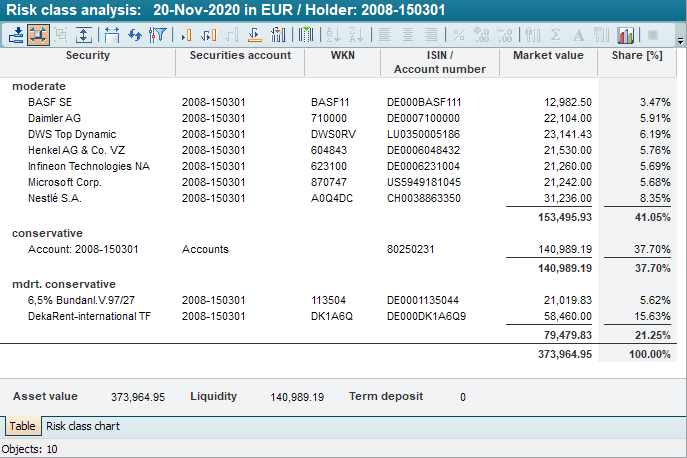
Task: Click the Share [%] column header
Action: (x=637, y=55)
